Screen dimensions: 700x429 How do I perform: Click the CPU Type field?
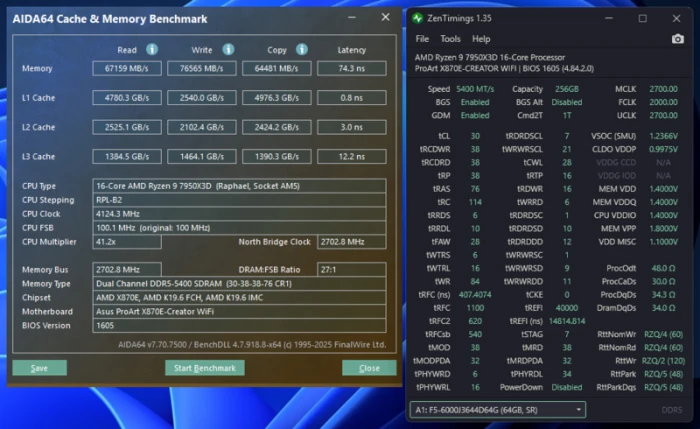point(239,186)
